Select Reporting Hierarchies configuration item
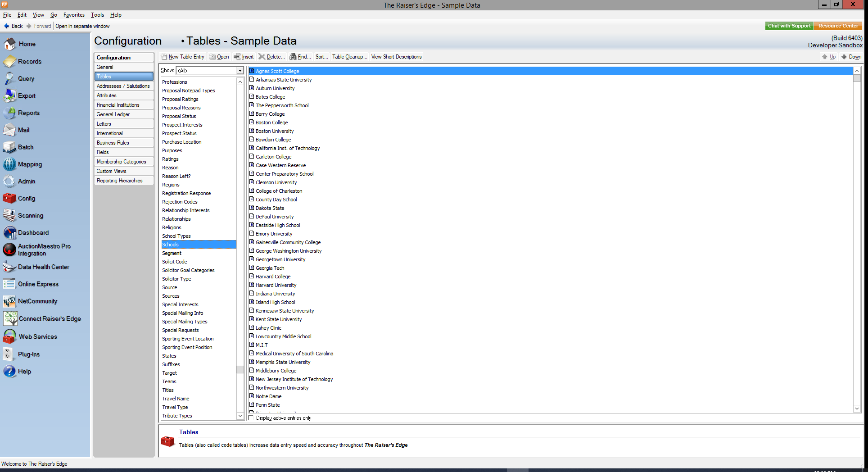Viewport: 868px width, 472px height. tap(124, 181)
